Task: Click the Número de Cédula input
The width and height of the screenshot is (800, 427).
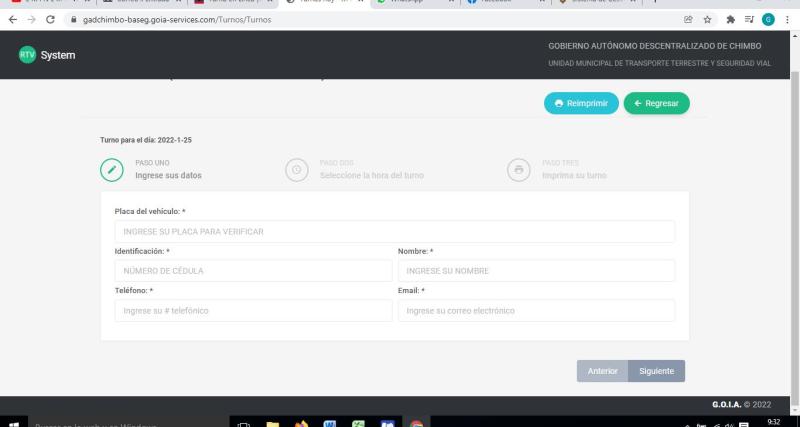Action: pos(253,271)
